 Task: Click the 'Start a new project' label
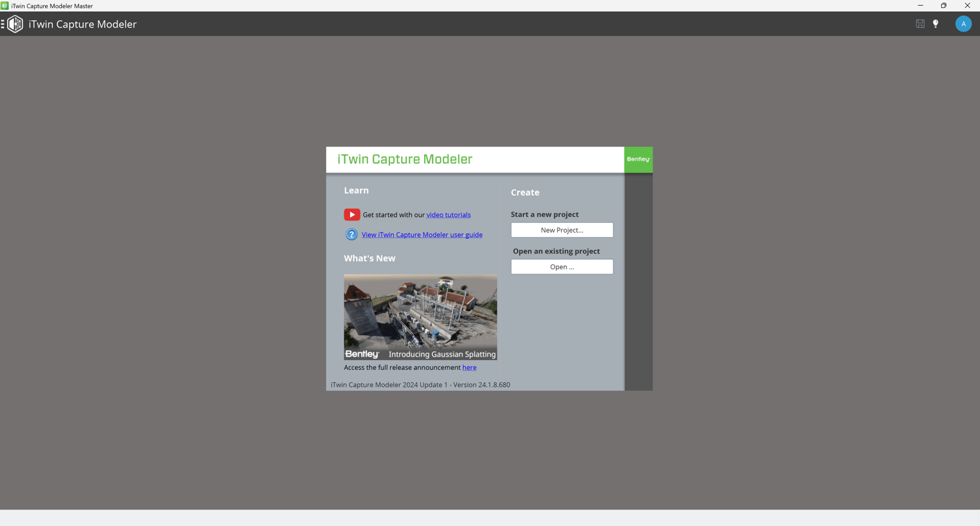[545, 214]
